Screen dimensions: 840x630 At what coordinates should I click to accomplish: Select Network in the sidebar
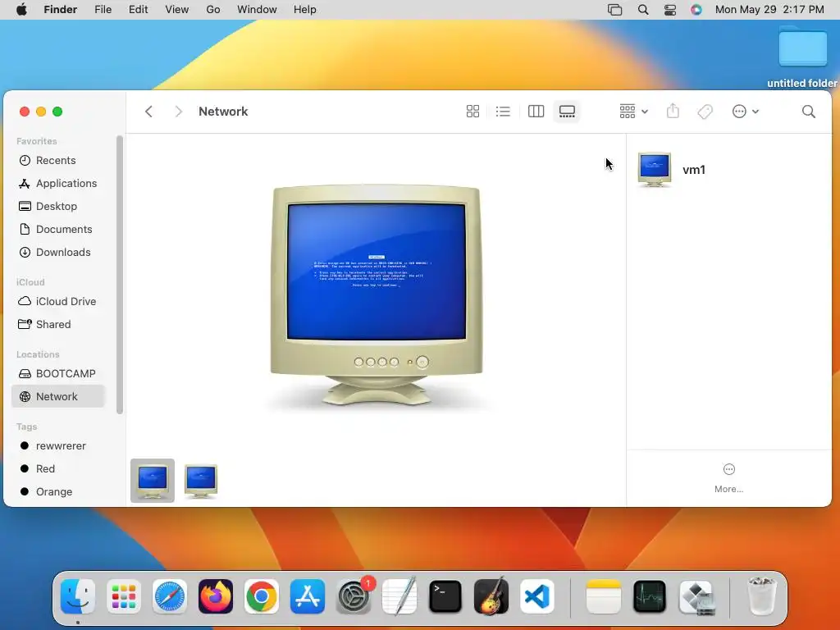58,397
